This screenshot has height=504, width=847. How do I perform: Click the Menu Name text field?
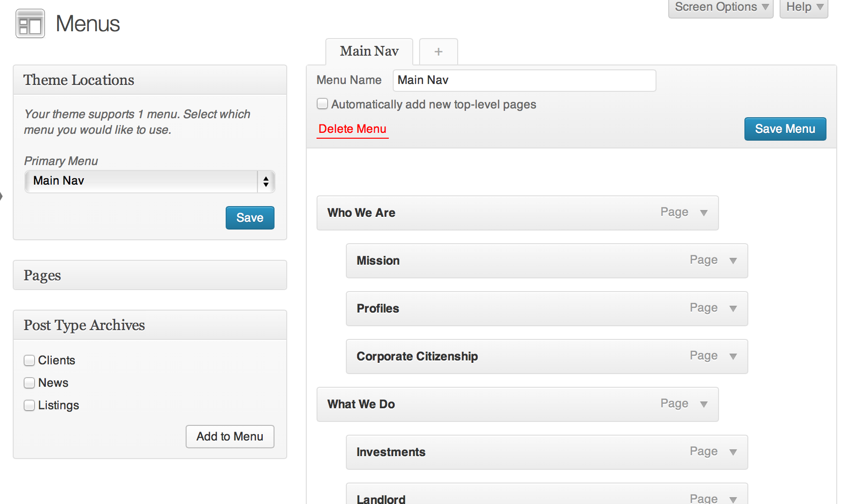tap(524, 81)
